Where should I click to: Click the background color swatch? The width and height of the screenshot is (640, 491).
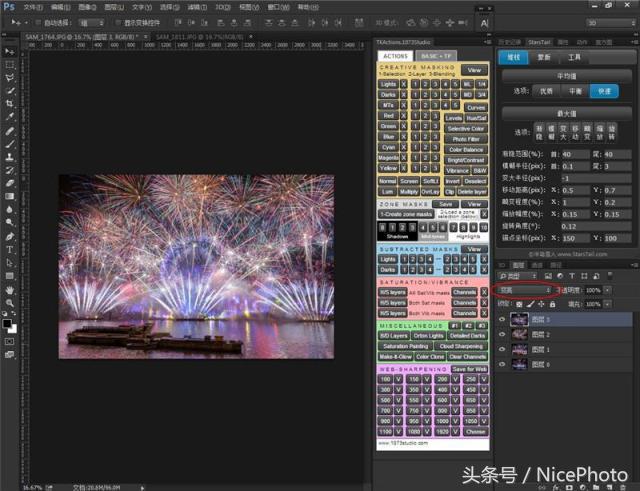click(x=13, y=329)
